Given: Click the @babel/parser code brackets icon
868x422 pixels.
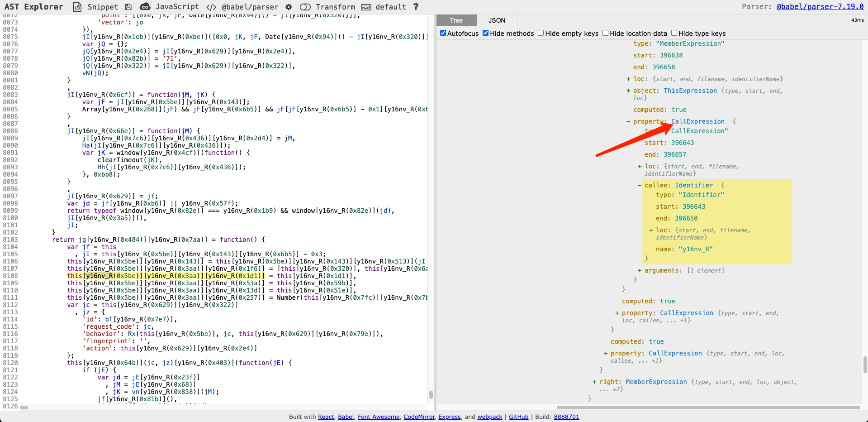Looking at the screenshot, I should [x=211, y=7].
